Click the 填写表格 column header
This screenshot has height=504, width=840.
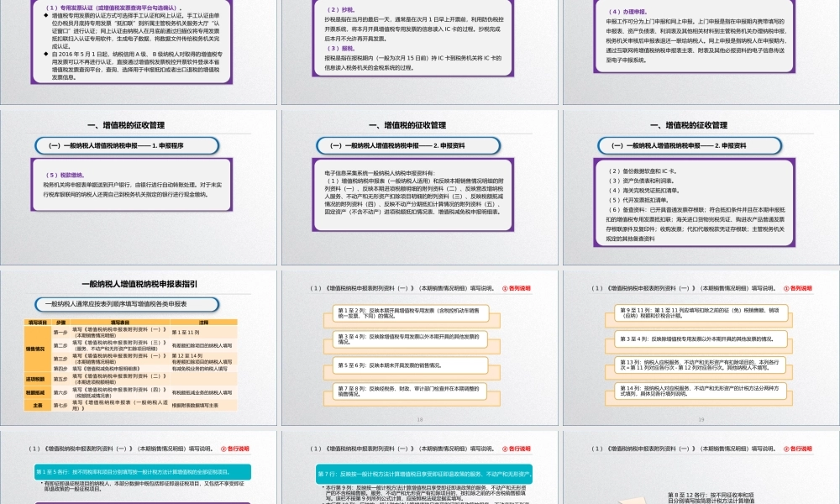point(118,322)
